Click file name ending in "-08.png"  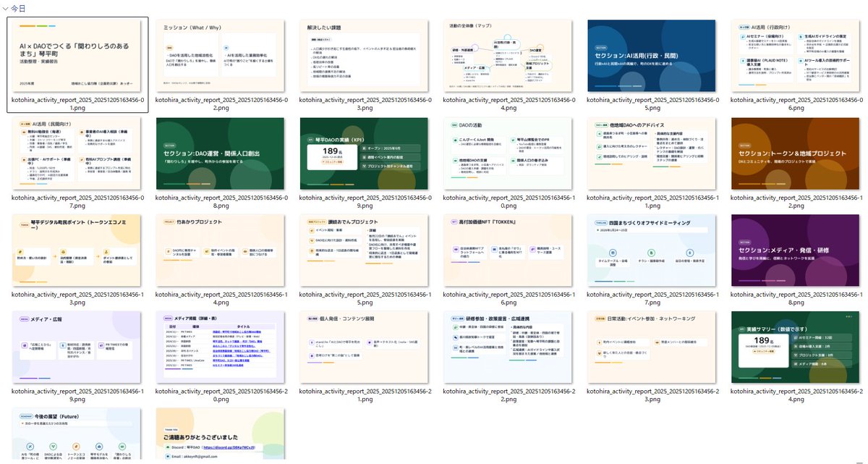tap(221, 201)
